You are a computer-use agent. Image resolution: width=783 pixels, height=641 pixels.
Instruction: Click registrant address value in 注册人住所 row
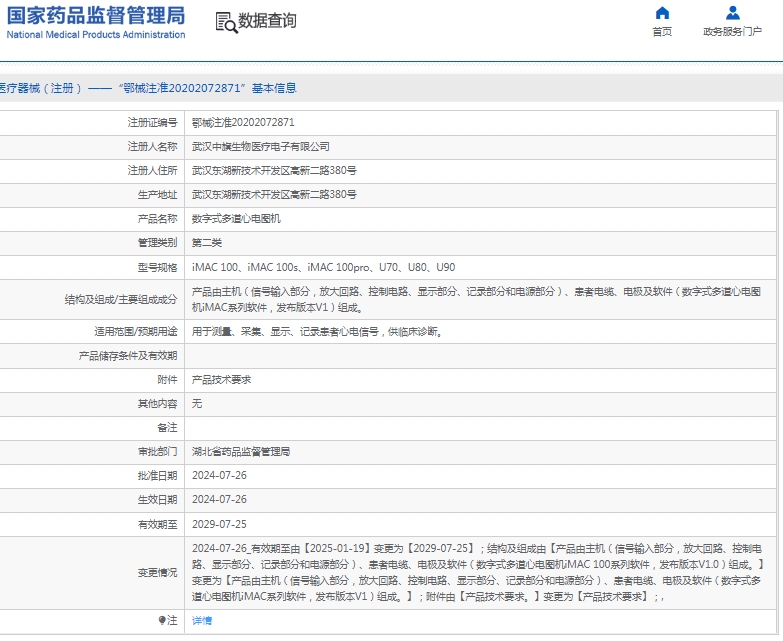coord(274,171)
